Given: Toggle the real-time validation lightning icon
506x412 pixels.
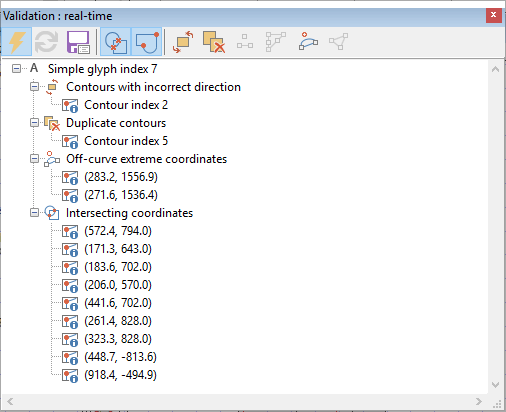Looking at the screenshot, I should coord(16,42).
